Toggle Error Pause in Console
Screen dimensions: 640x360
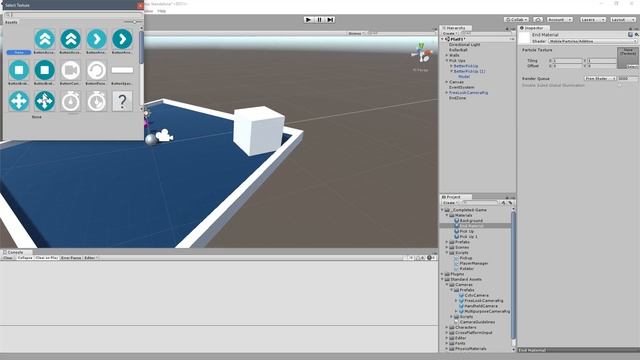coord(71,258)
